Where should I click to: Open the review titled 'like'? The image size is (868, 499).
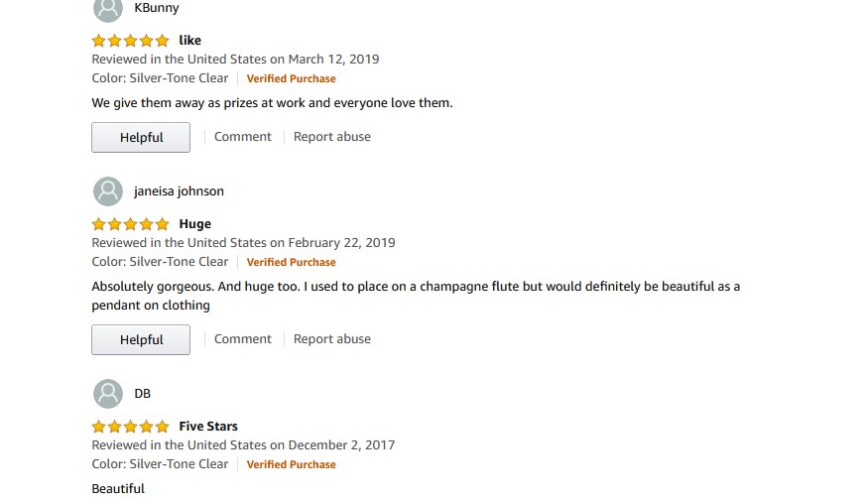(x=190, y=41)
